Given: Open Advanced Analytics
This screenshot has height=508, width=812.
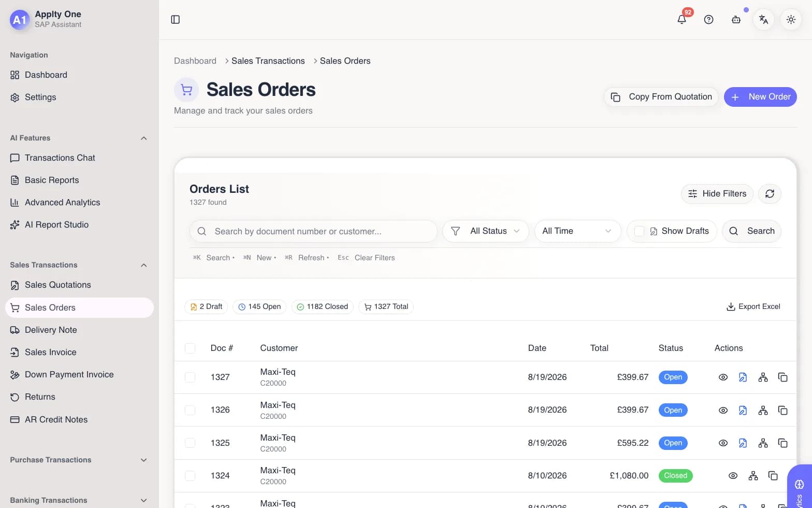Looking at the screenshot, I should pyautogui.click(x=79, y=203).
